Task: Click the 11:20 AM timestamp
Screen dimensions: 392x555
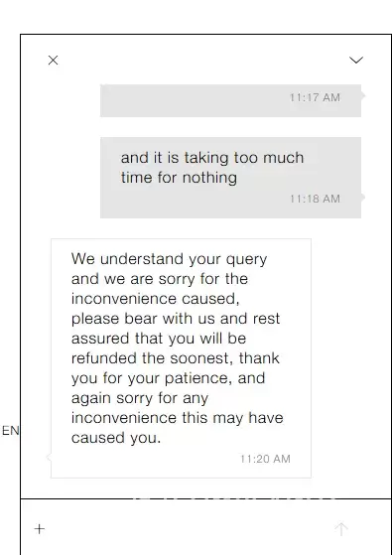Action: (x=265, y=459)
